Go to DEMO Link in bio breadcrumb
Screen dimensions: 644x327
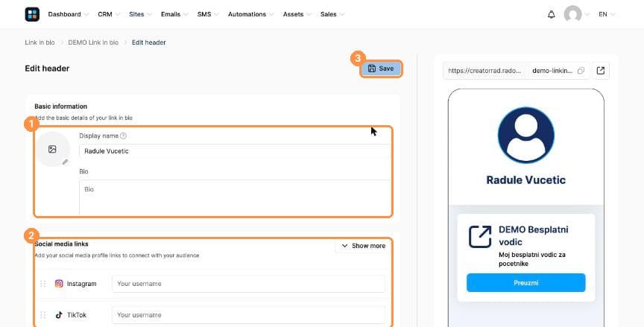(x=93, y=42)
